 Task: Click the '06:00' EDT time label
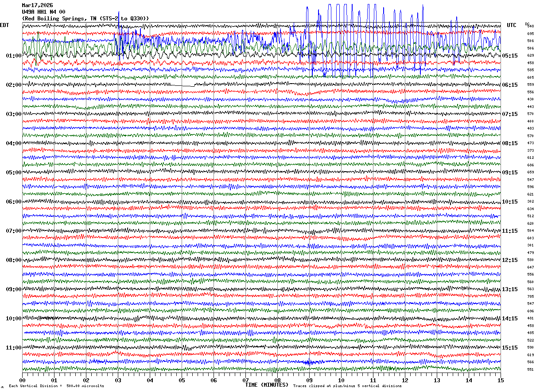pyautogui.click(x=14, y=202)
